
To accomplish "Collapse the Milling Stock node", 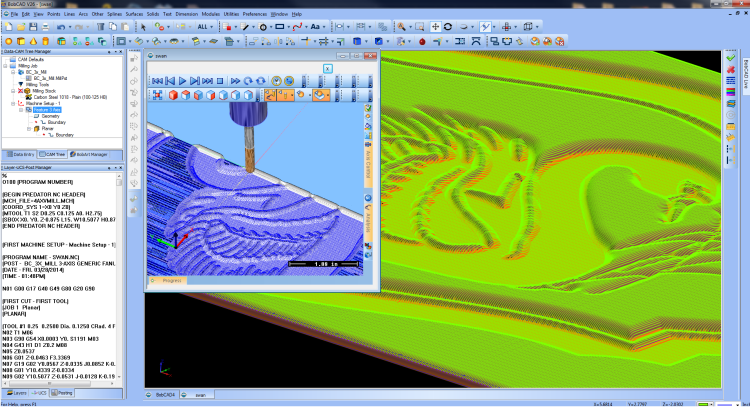I will coord(13,91).
